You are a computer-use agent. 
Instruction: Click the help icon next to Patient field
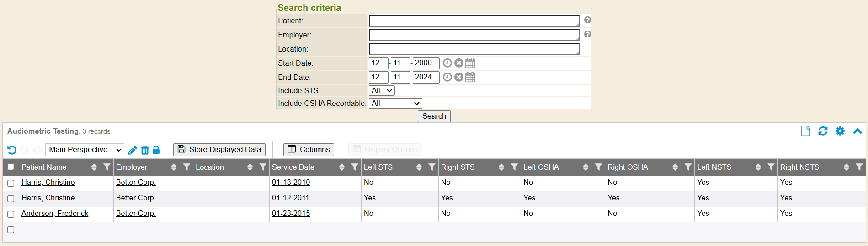click(x=587, y=20)
